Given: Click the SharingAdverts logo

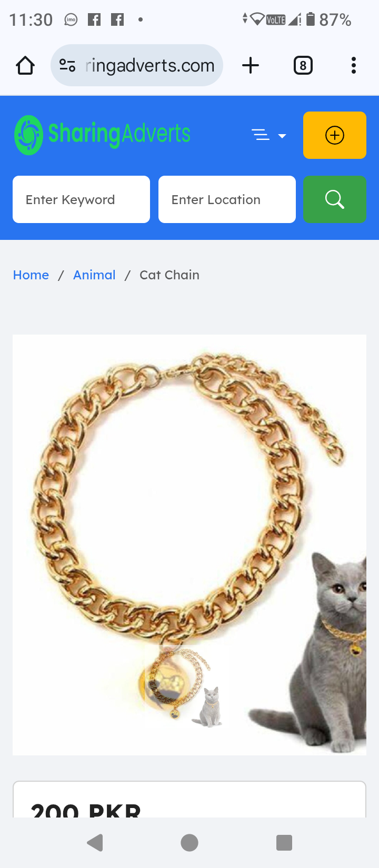Looking at the screenshot, I should click(x=103, y=135).
